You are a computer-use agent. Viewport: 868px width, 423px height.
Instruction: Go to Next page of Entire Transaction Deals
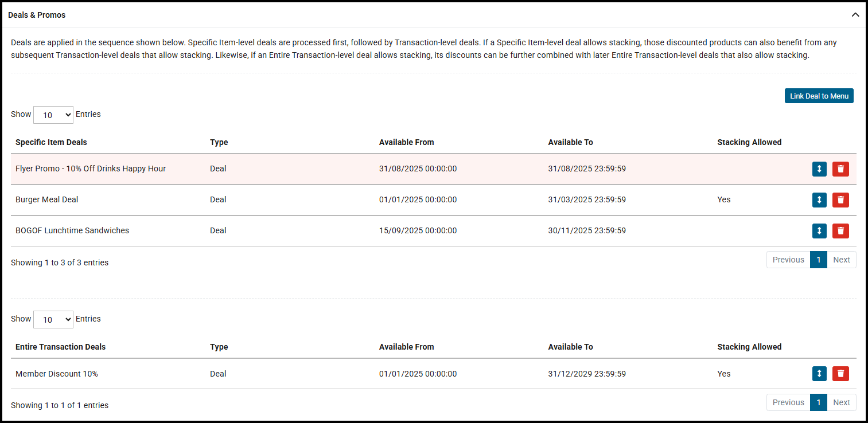coord(841,402)
